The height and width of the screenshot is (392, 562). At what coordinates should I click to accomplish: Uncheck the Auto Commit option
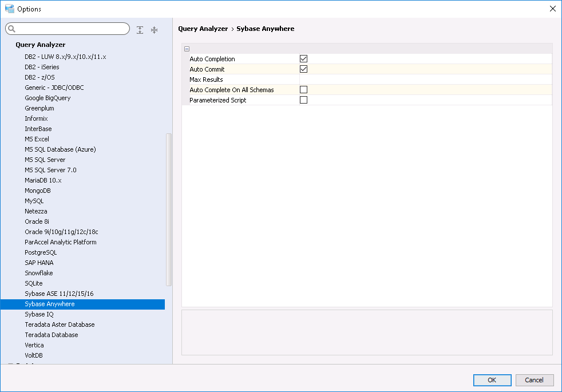304,69
